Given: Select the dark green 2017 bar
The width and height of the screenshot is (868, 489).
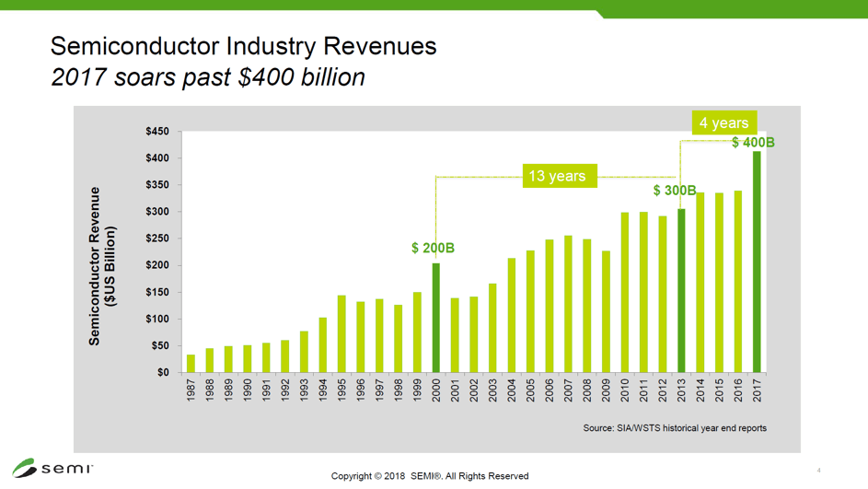Looking at the screenshot, I should click(x=757, y=262).
